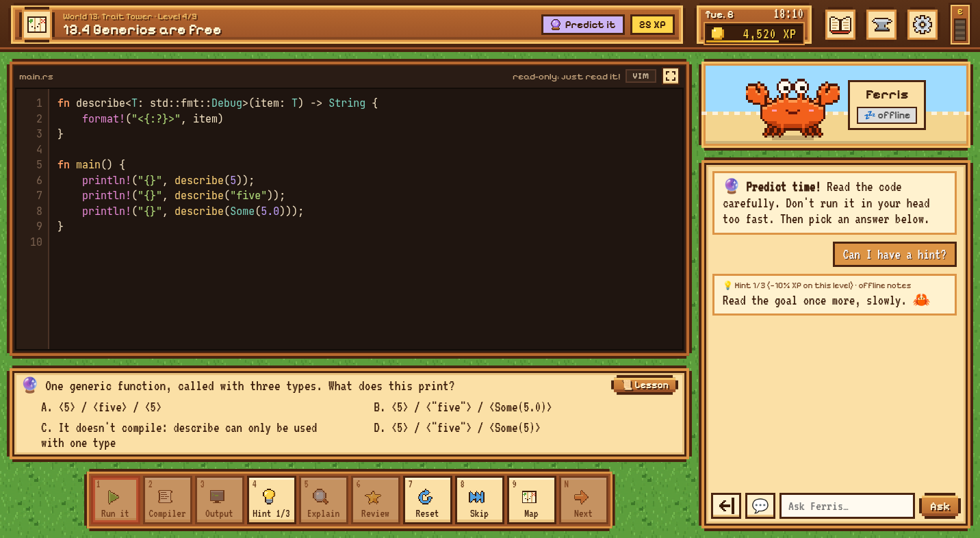
Task: Request Hint 1/3 from toolbar
Action: pos(271,500)
